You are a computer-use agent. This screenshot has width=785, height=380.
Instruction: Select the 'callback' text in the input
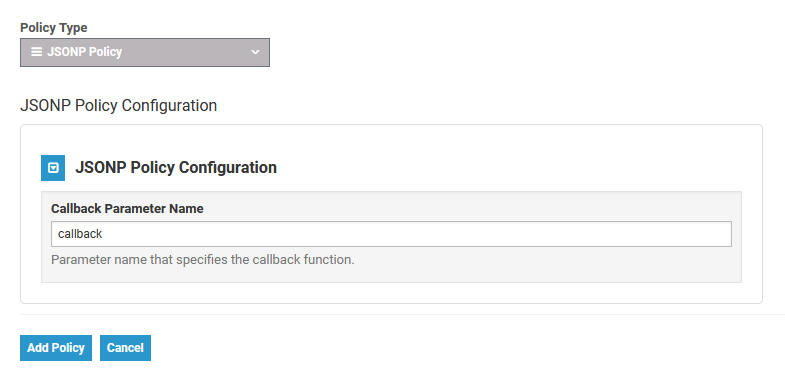[x=80, y=234]
